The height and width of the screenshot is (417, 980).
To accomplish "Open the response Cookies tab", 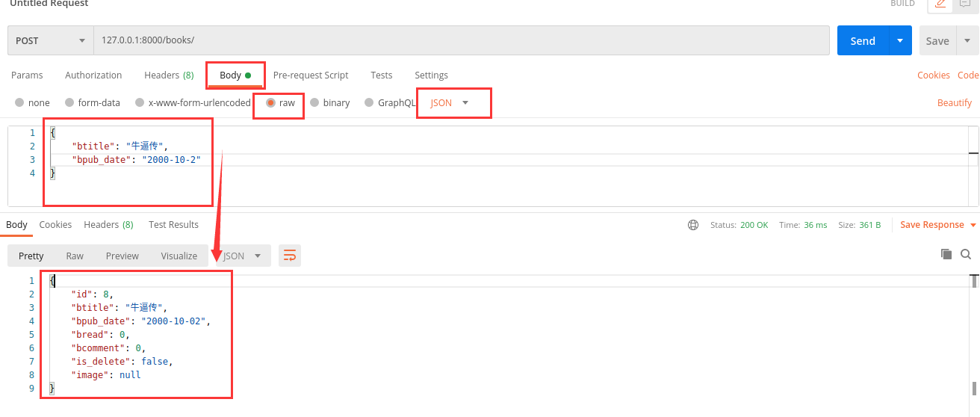I will pos(55,225).
